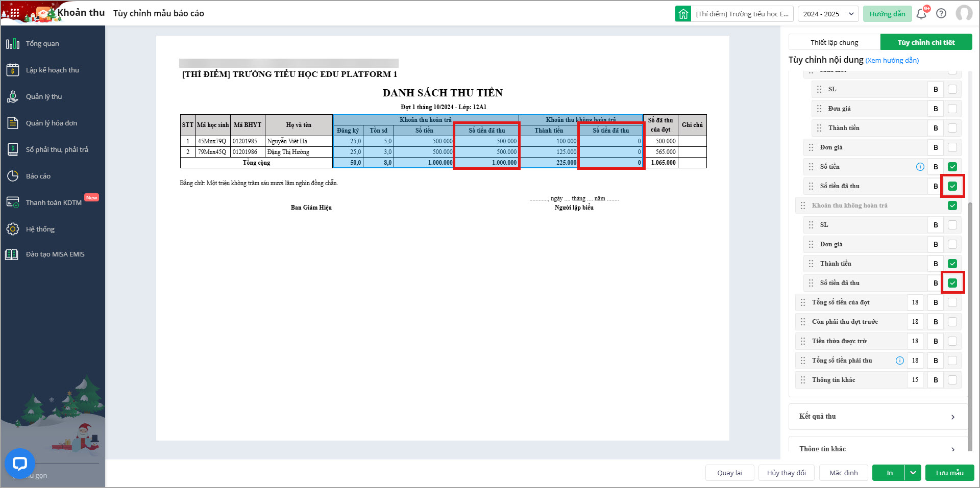Click the Ban Giám Hiệu signature label
This screenshot has width=980, height=488.
point(311,208)
